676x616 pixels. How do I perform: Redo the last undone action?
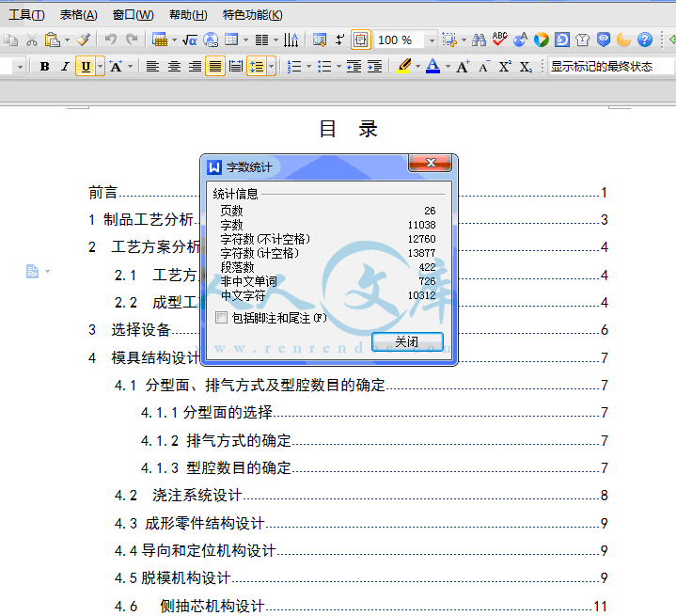coord(132,40)
